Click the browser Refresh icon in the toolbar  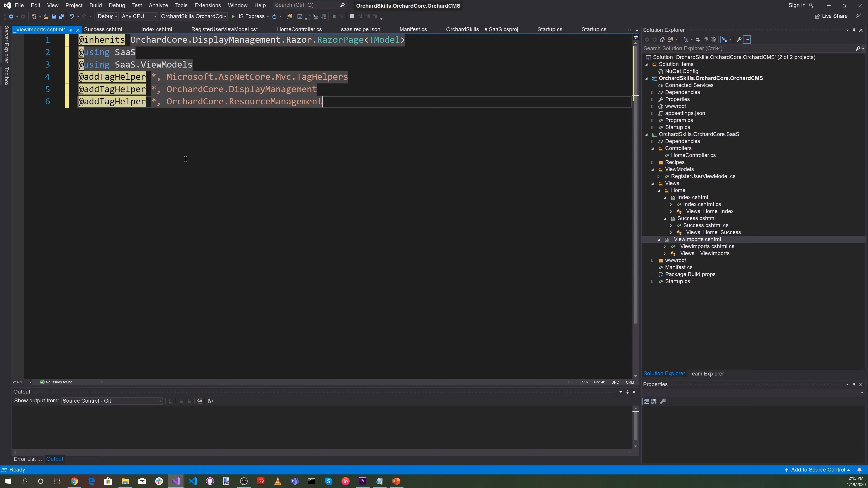(x=274, y=16)
